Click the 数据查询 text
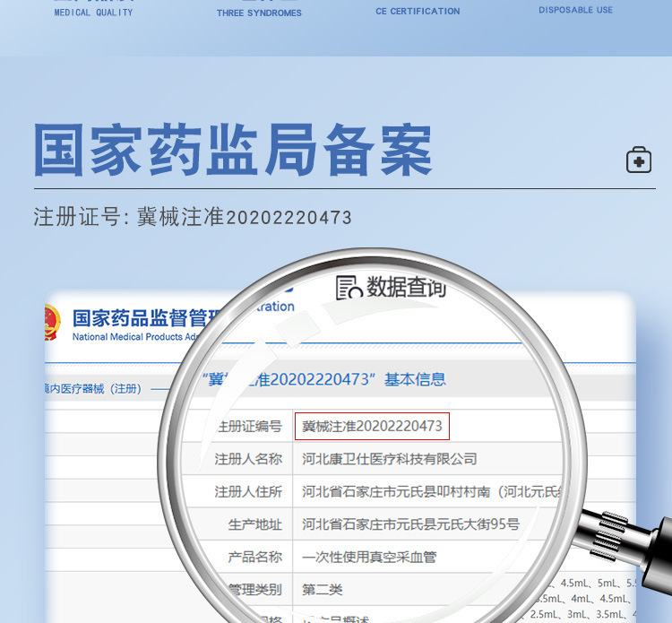The image size is (672, 623). (x=406, y=287)
